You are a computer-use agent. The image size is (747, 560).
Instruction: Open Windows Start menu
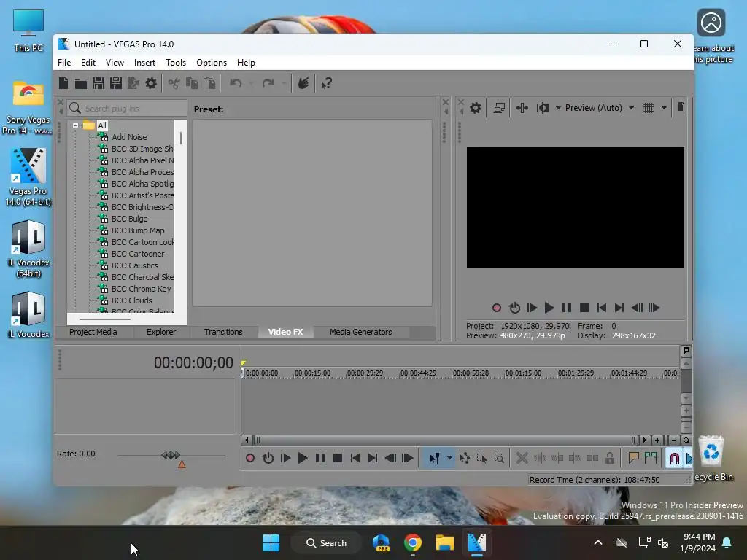pyautogui.click(x=271, y=542)
